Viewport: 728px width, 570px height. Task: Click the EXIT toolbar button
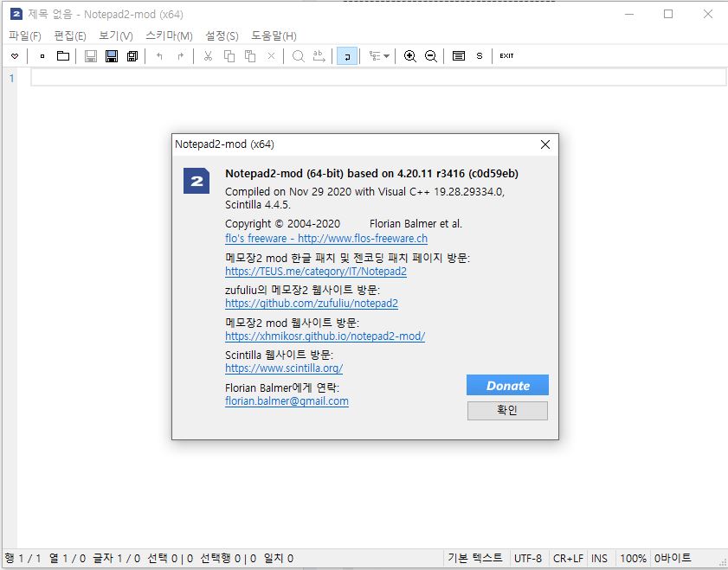point(506,56)
